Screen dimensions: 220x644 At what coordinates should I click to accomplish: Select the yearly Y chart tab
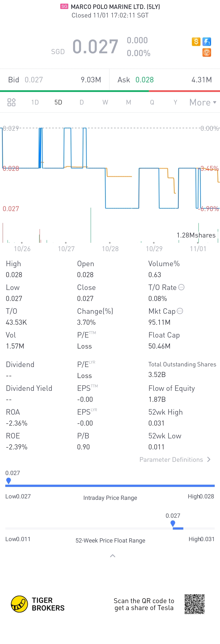(x=175, y=102)
